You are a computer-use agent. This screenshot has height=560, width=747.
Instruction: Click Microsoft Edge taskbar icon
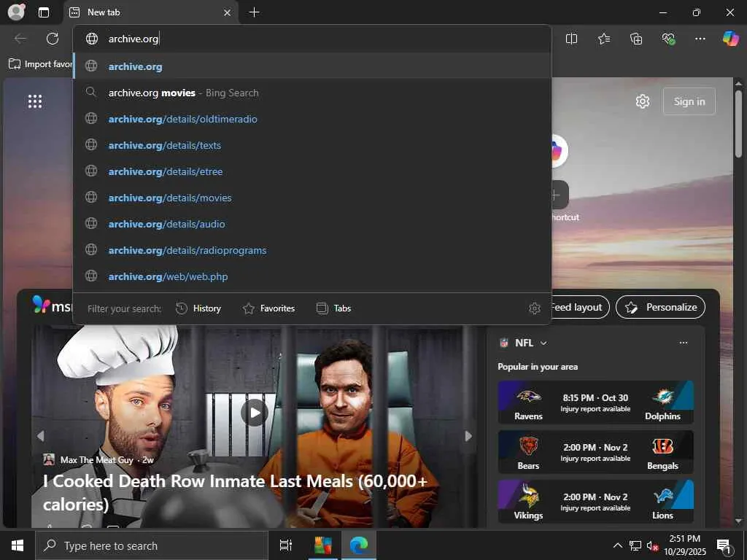359,545
